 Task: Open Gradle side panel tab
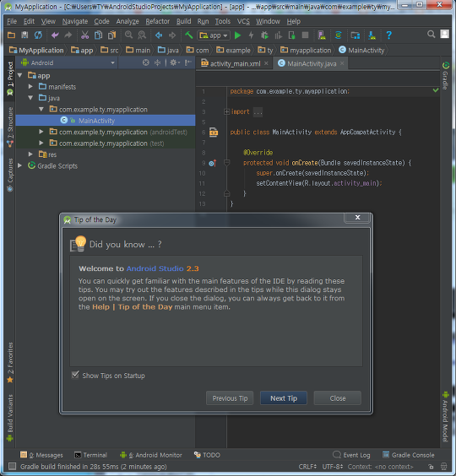point(445,76)
